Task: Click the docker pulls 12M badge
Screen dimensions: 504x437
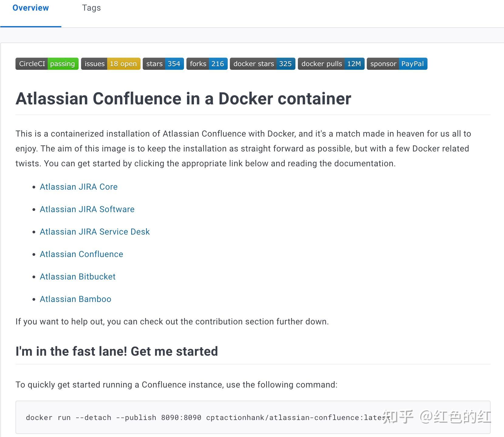Action: tap(331, 64)
